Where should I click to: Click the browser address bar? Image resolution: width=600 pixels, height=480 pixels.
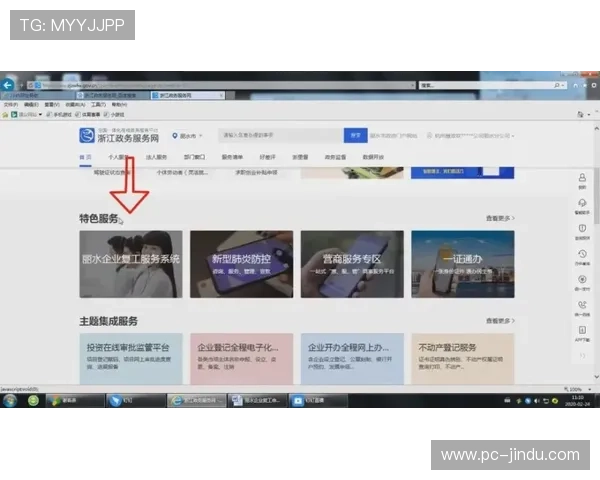(220, 85)
